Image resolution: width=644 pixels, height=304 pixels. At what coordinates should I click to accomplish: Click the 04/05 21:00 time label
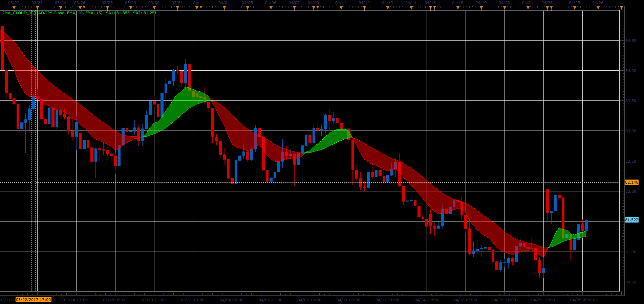pyautogui.click(x=271, y=300)
